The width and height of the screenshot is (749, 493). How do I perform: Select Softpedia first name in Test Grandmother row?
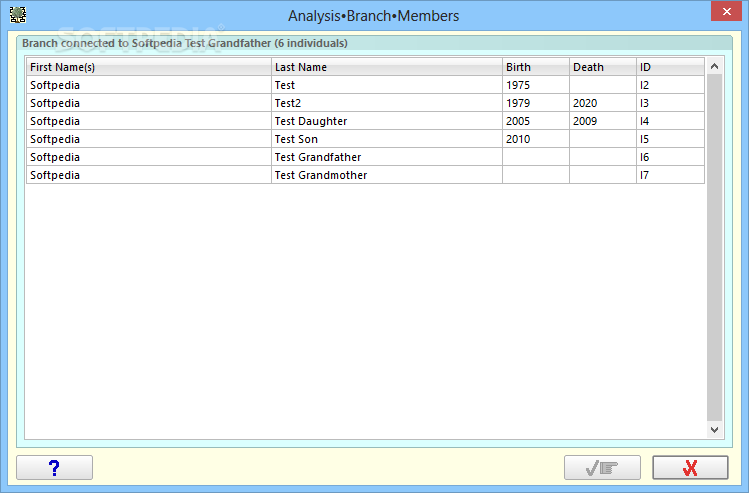click(x=149, y=175)
